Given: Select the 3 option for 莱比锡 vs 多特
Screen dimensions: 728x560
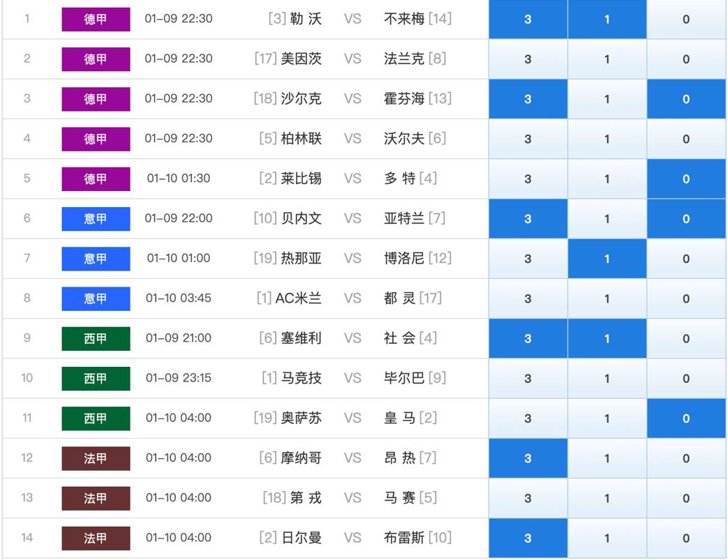Looking at the screenshot, I should [x=528, y=179].
